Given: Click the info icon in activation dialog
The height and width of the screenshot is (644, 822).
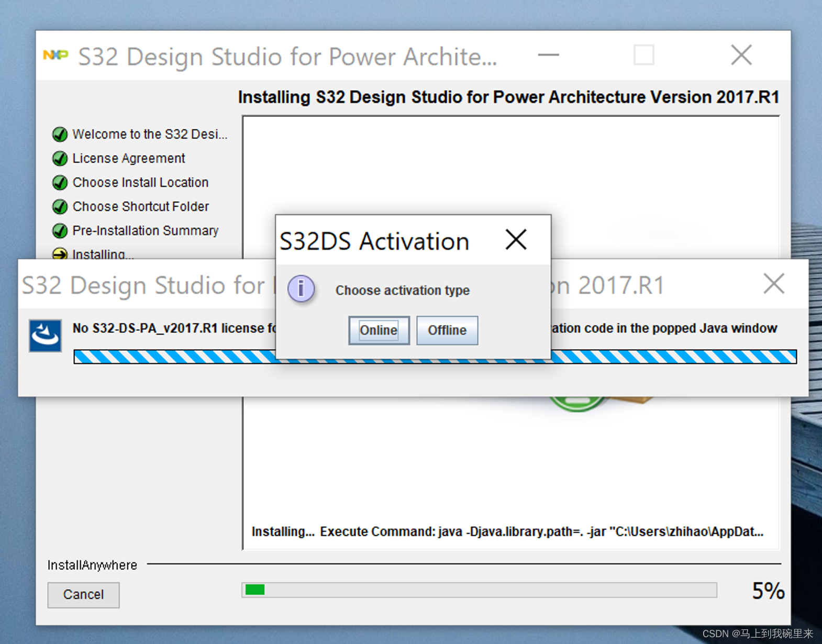Looking at the screenshot, I should [x=301, y=288].
